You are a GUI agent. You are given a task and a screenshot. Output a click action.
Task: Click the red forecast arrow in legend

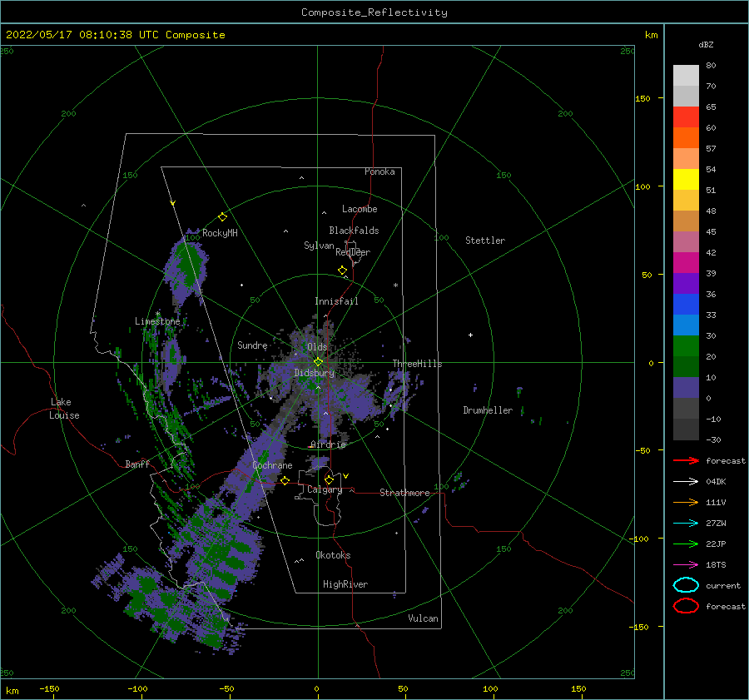tap(686, 460)
